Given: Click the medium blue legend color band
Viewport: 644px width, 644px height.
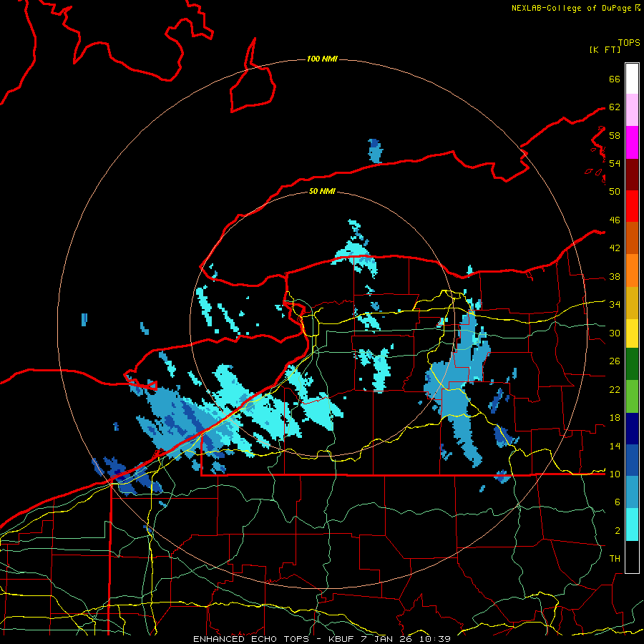Looking at the screenshot, I should coord(632,460).
